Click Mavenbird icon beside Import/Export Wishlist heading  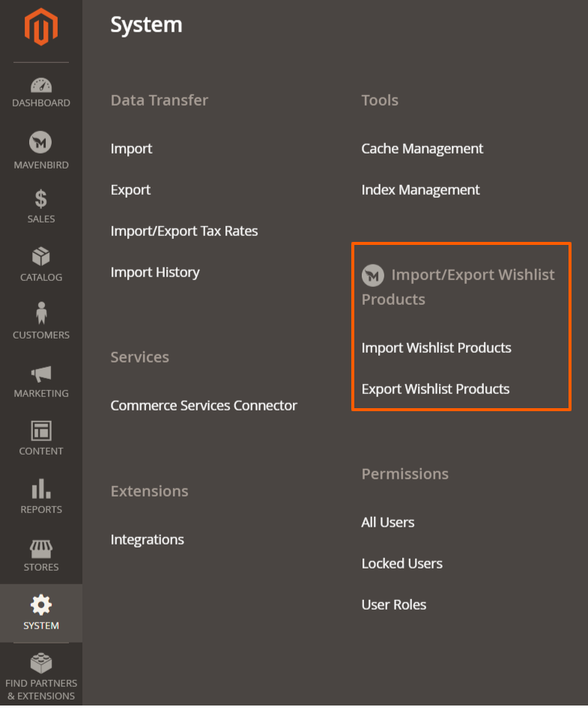(x=373, y=276)
